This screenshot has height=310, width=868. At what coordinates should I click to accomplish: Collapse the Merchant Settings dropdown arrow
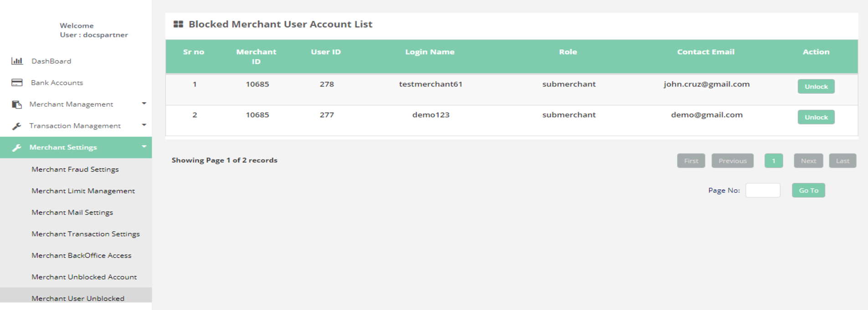click(144, 146)
